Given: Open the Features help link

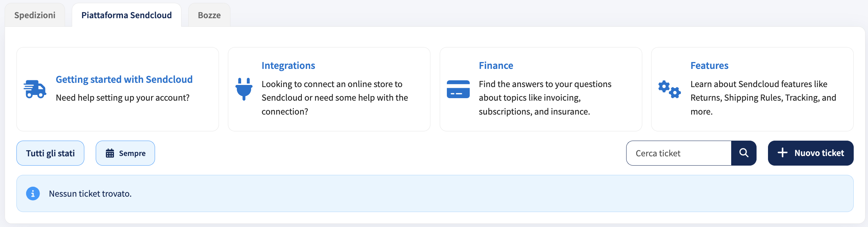Looking at the screenshot, I should pyautogui.click(x=709, y=66).
